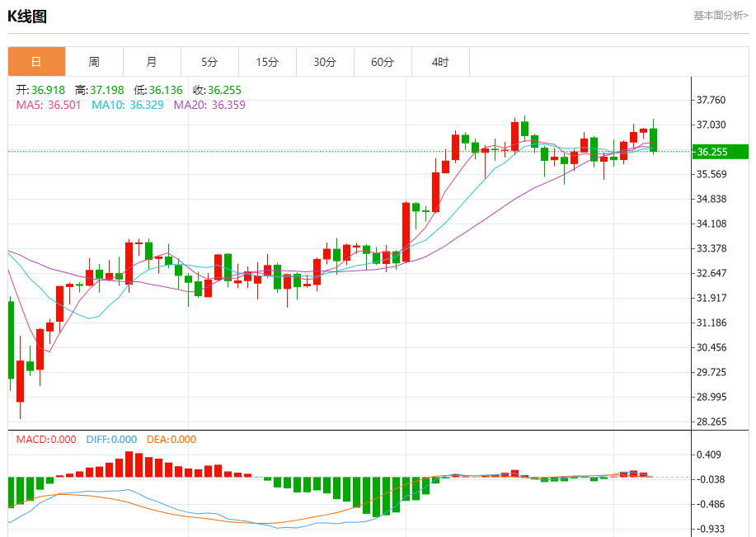The image size is (756, 537).
Task: Select the 日 daily chart tab
Action: point(36,62)
